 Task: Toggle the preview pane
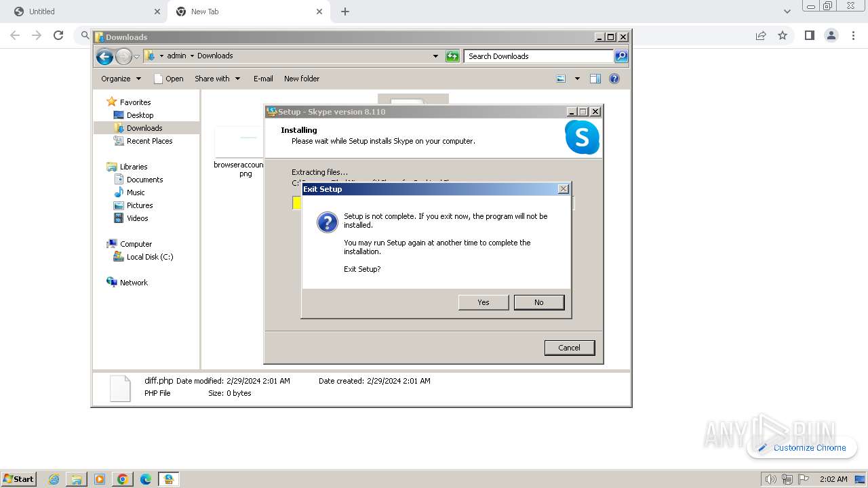tap(595, 79)
